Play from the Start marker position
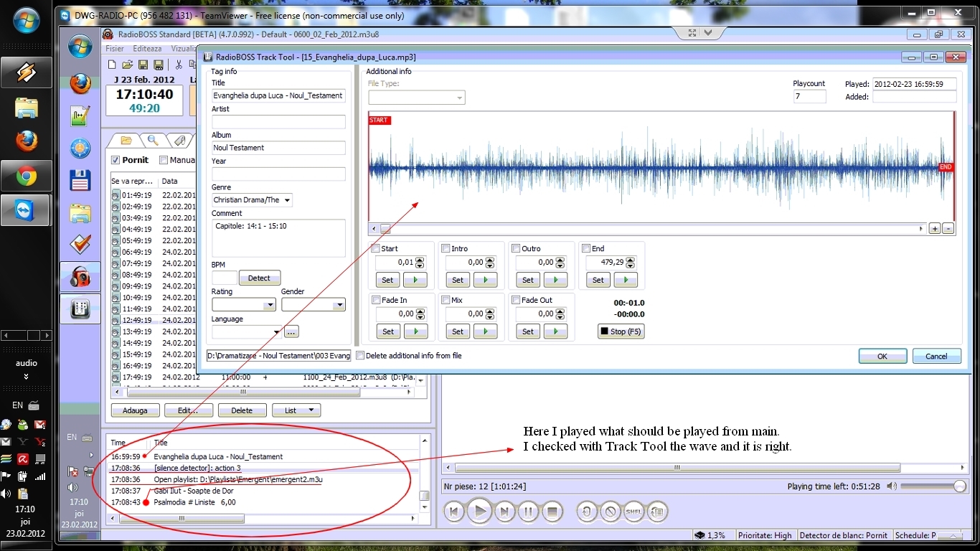 tap(415, 280)
